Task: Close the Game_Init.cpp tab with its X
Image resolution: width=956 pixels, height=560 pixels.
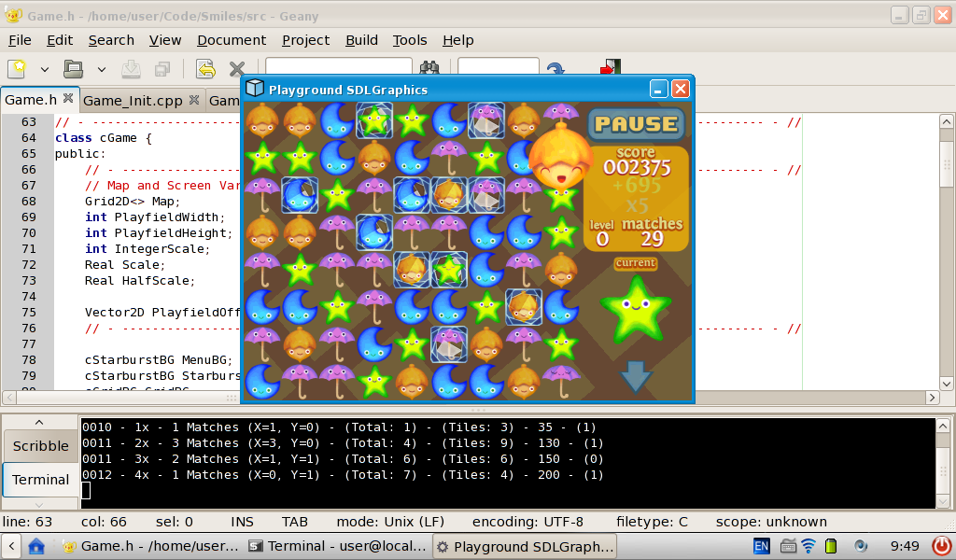Action: (x=194, y=100)
